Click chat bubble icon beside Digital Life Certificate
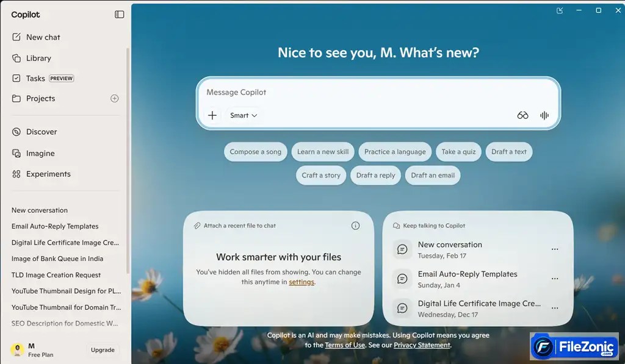Screen dimensions: 625x364 point(402,309)
